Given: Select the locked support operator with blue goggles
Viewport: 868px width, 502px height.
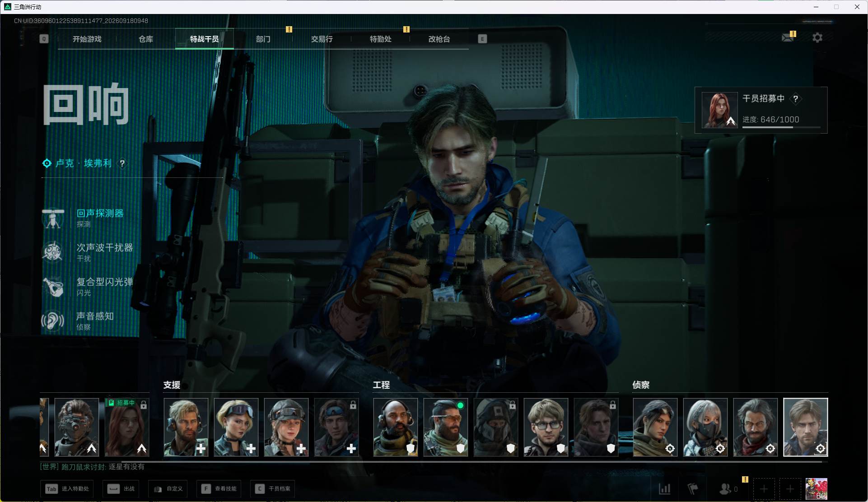Looking at the screenshot, I should [x=336, y=427].
